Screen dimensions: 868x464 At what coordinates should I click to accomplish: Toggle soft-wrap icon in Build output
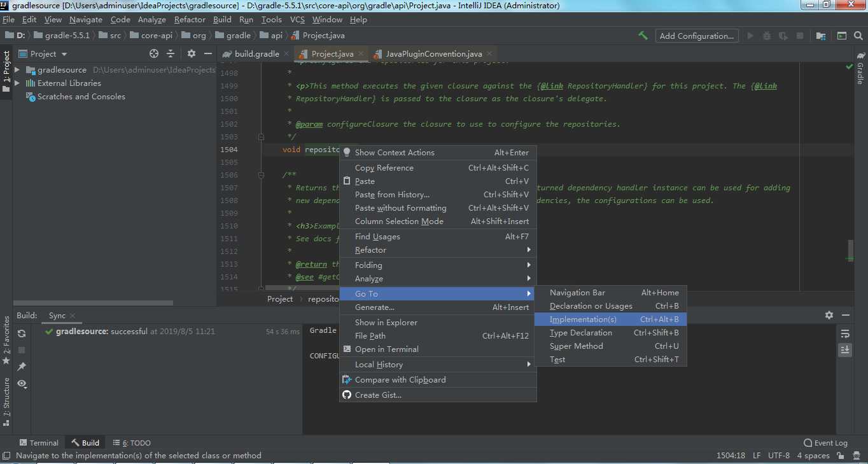point(845,334)
